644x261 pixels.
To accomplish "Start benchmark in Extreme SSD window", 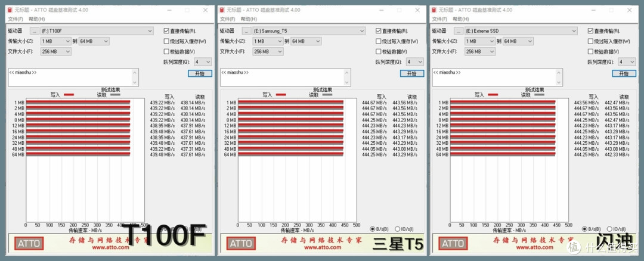I will (x=624, y=73).
